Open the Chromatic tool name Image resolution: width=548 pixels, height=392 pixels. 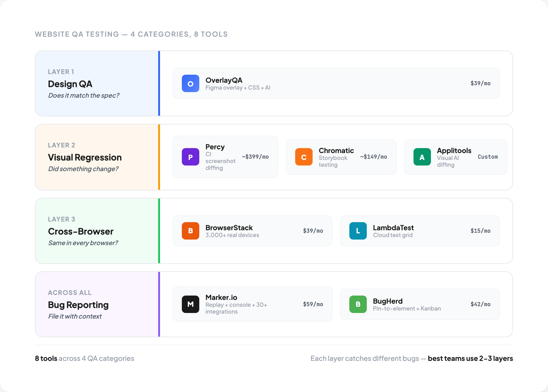pyautogui.click(x=336, y=151)
